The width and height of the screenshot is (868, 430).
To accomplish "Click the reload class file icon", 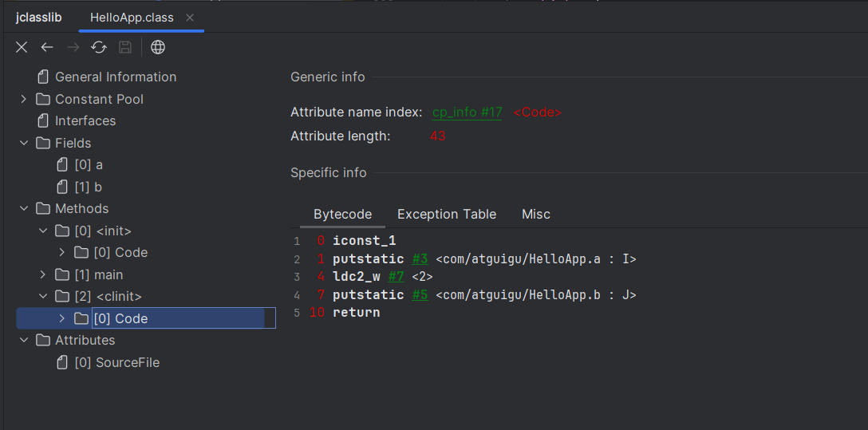I will (x=99, y=47).
